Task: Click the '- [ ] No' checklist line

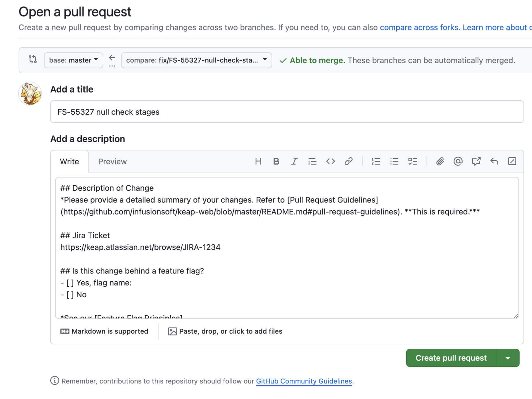Action: [x=73, y=295]
